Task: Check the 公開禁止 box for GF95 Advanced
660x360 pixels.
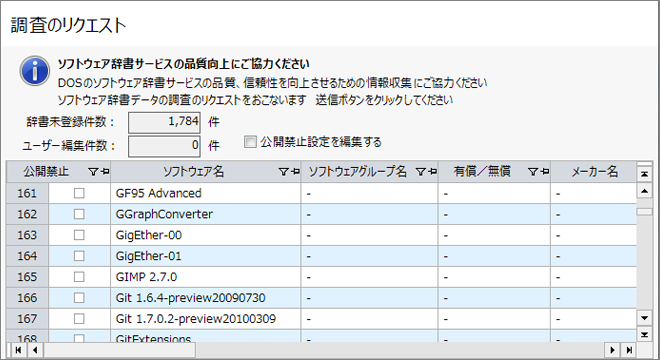Action: click(x=79, y=193)
